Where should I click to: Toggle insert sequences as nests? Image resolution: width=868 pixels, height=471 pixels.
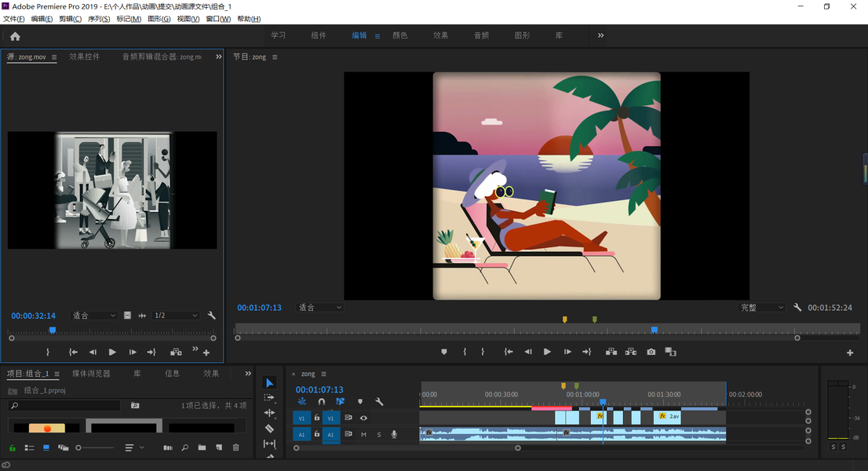(301, 402)
